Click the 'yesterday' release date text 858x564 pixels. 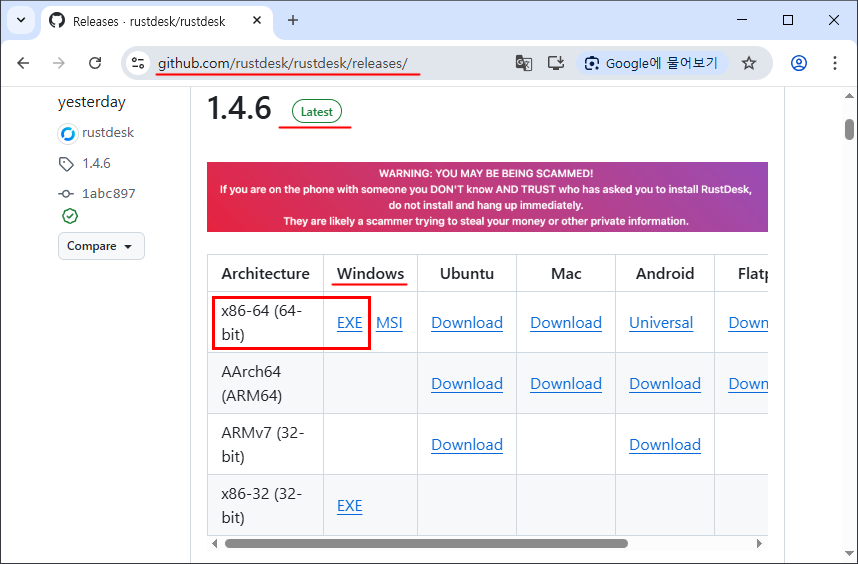pos(91,102)
